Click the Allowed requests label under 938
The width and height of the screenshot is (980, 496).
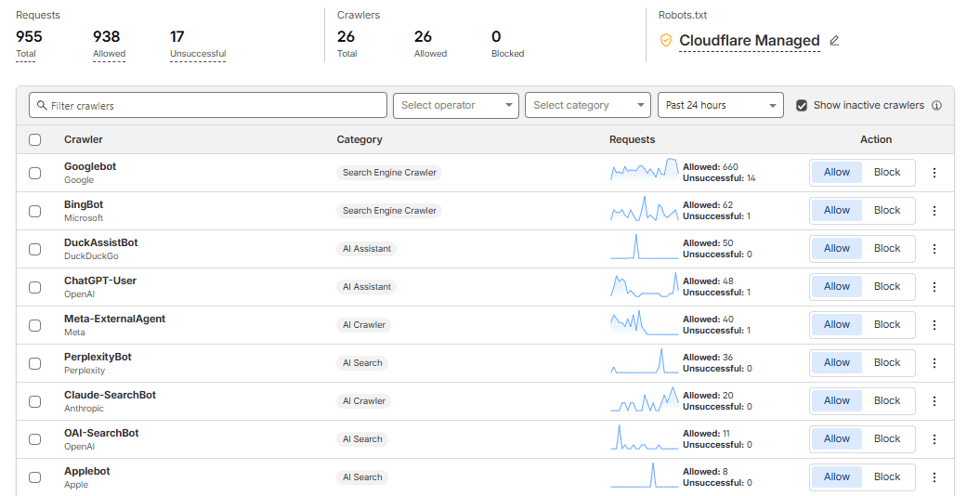110,54
